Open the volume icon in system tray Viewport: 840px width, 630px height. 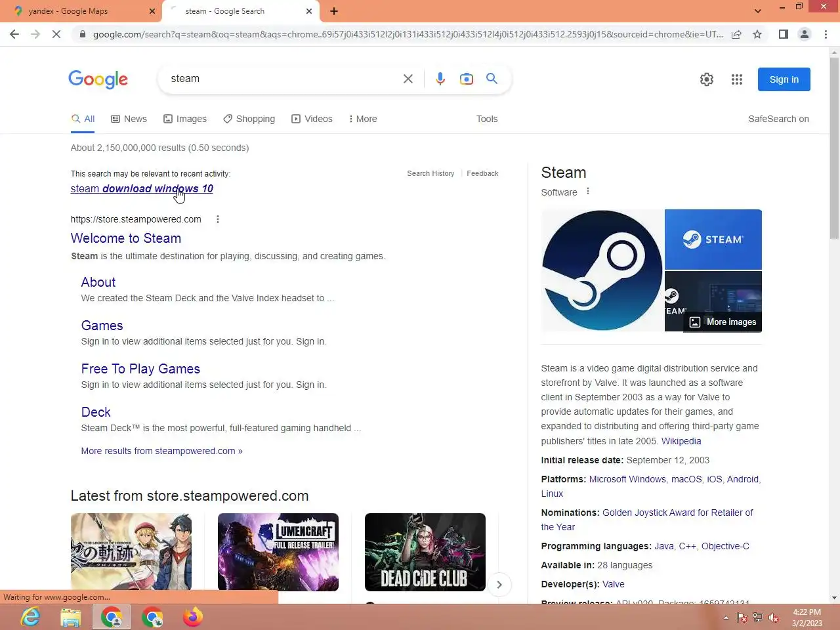[x=774, y=618]
